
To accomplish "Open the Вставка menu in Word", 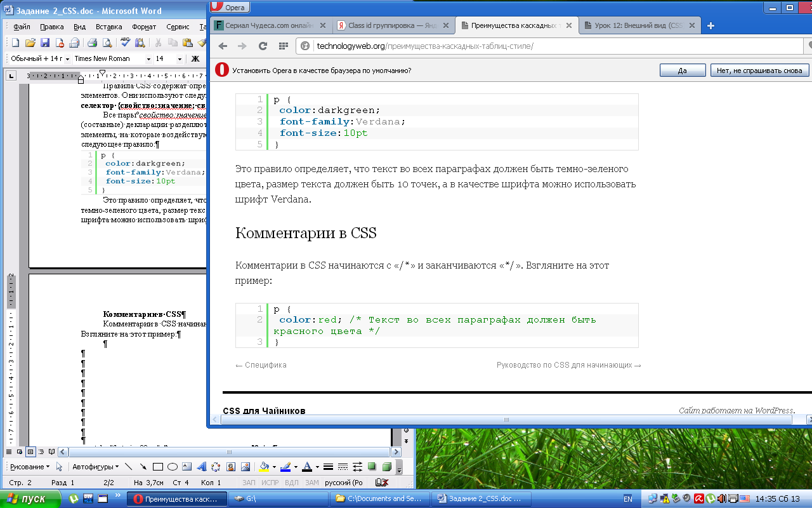I will [x=108, y=27].
